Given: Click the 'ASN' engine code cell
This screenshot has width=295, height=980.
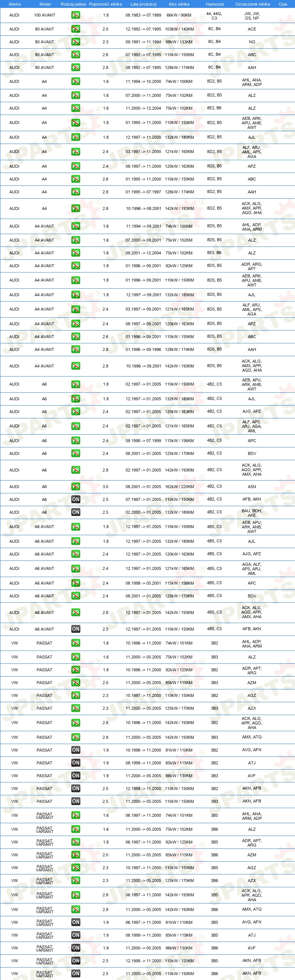Looking at the screenshot, I should coord(252,487).
